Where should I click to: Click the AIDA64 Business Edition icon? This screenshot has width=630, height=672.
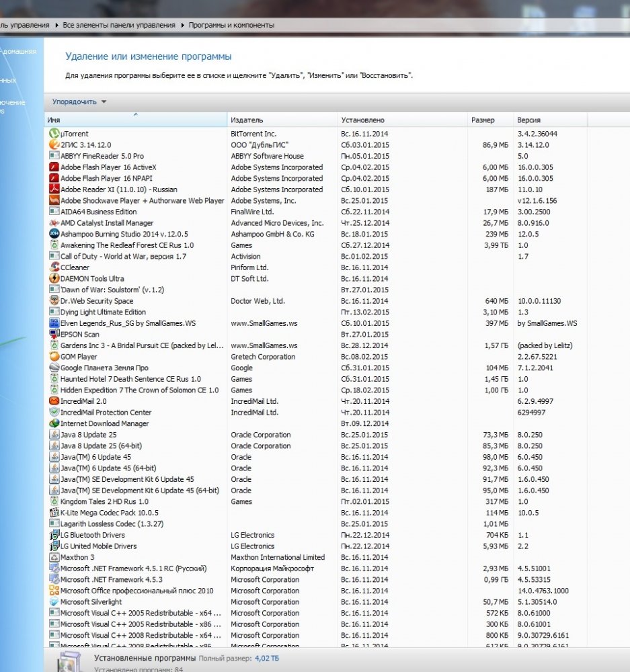pos(54,212)
